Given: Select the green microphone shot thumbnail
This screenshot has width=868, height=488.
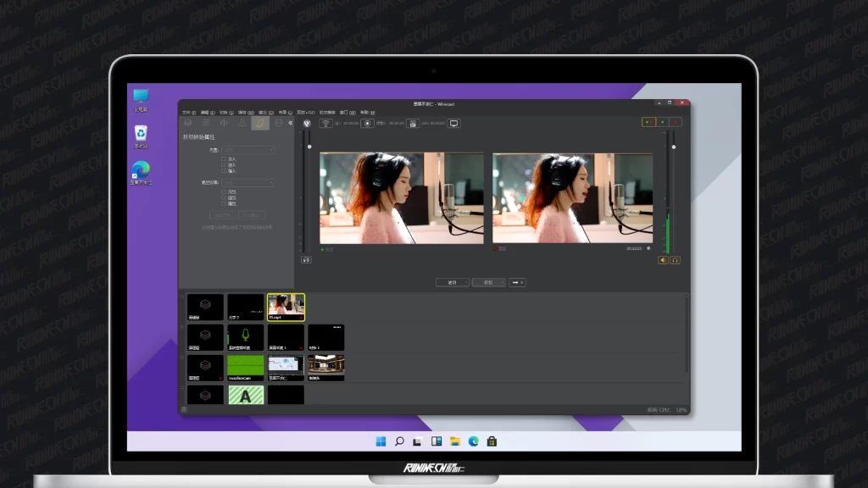Looking at the screenshot, I should (x=246, y=337).
